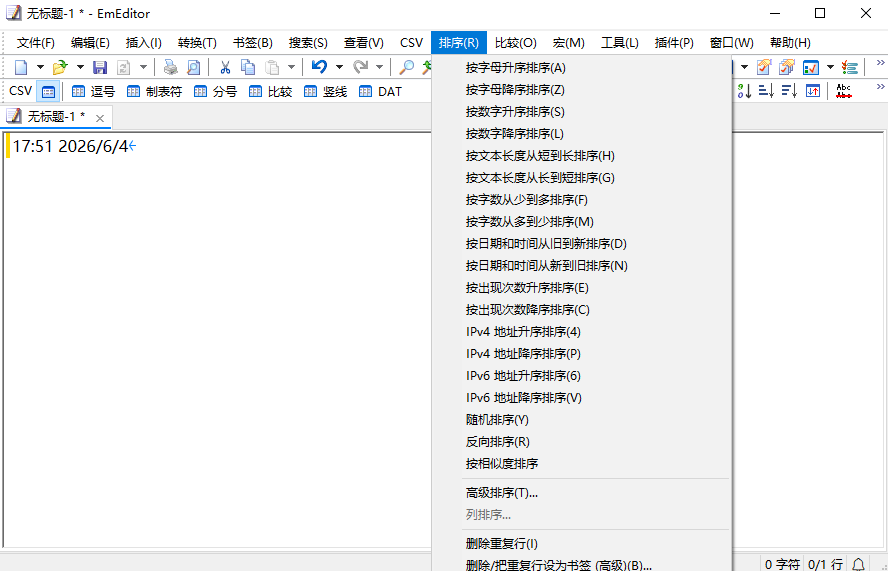The width and height of the screenshot is (888, 571).
Task: Click the sort long-to-short lines icon
Action: pos(789,91)
